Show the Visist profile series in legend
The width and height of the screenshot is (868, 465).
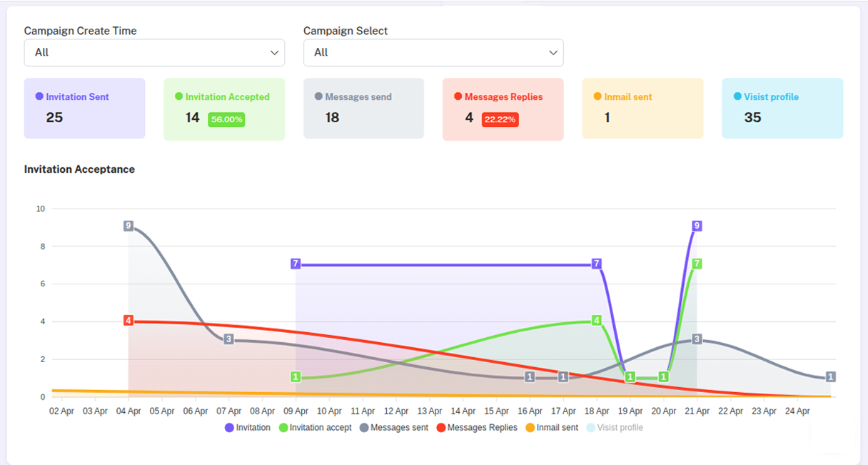(x=614, y=428)
